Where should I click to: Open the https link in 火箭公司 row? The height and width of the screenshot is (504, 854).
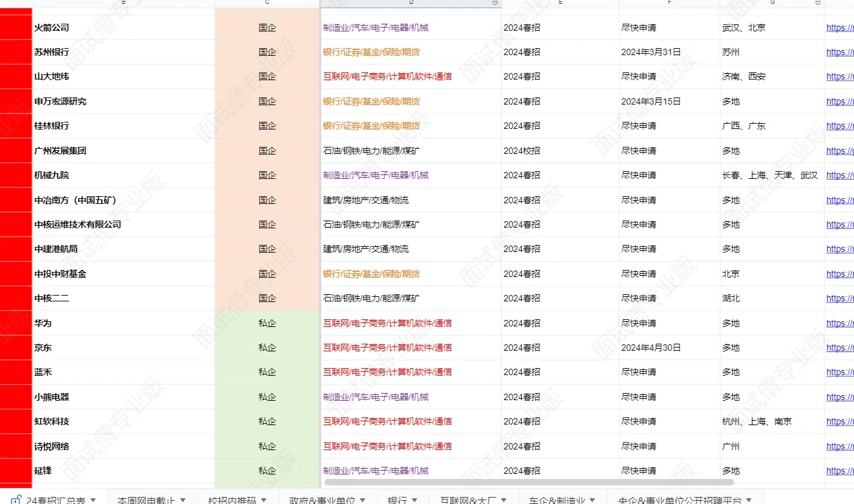pyautogui.click(x=840, y=28)
